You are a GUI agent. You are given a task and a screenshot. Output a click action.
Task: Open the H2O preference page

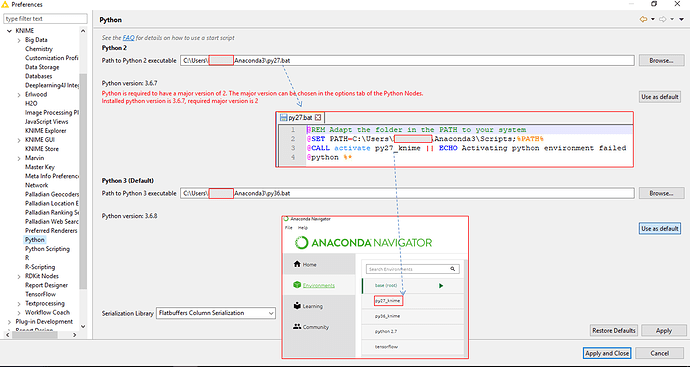coord(31,103)
